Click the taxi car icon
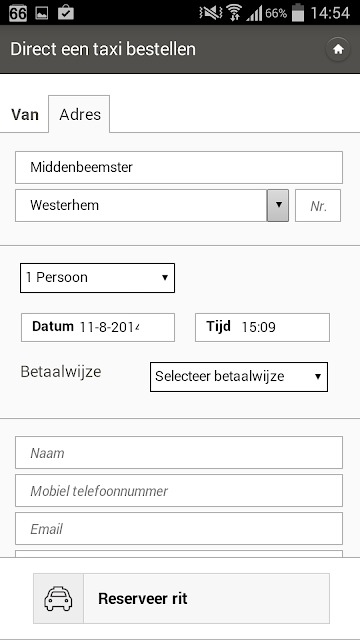The width and height of the screenshot is (360, 640). (58, 598)
